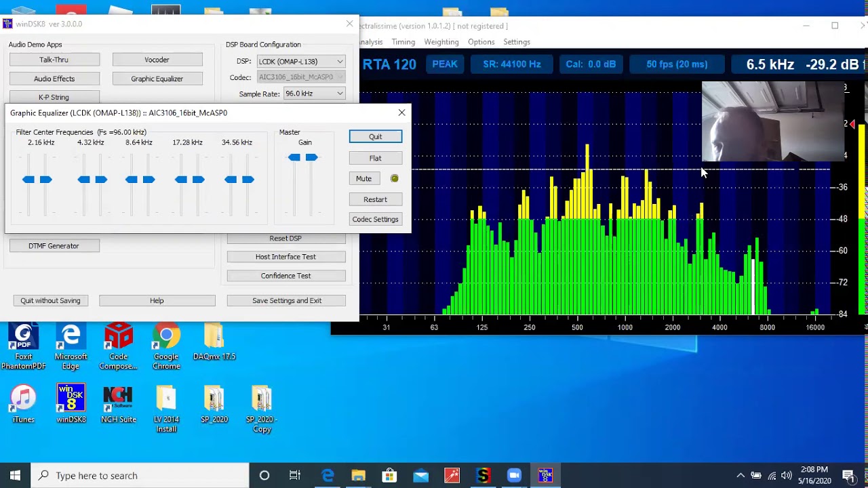Open the volume control in system tray
Image resolution: width=868 pixels, height=488 pixels.
tap(787, 475)
